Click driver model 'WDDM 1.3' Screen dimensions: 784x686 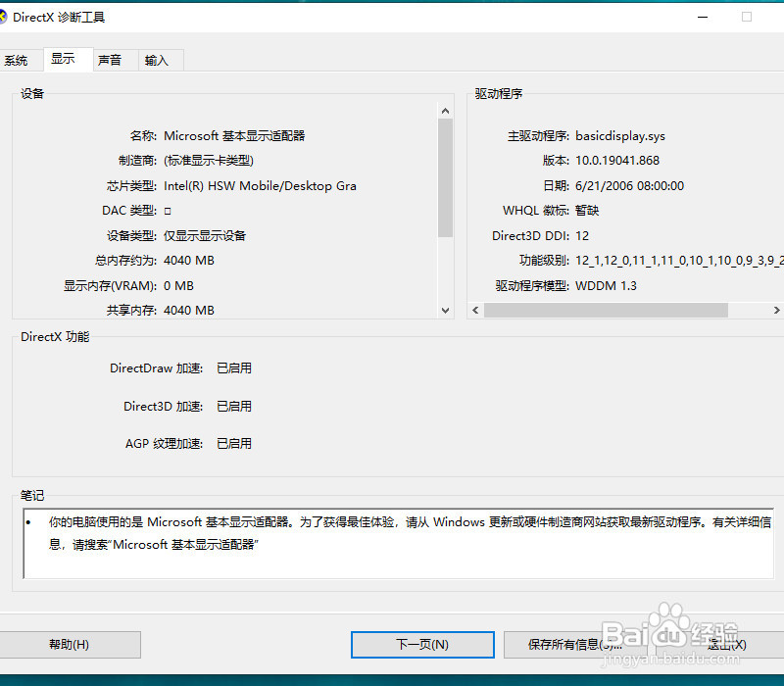(606, 286)
